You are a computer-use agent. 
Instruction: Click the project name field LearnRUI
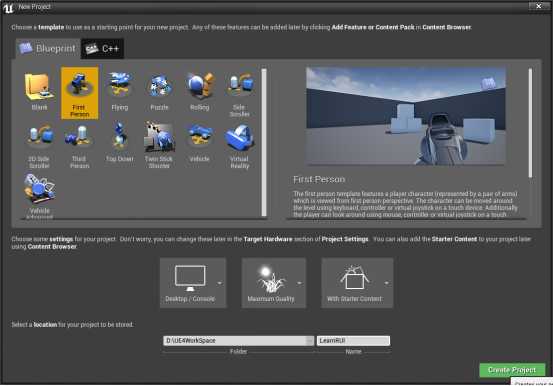353,340
